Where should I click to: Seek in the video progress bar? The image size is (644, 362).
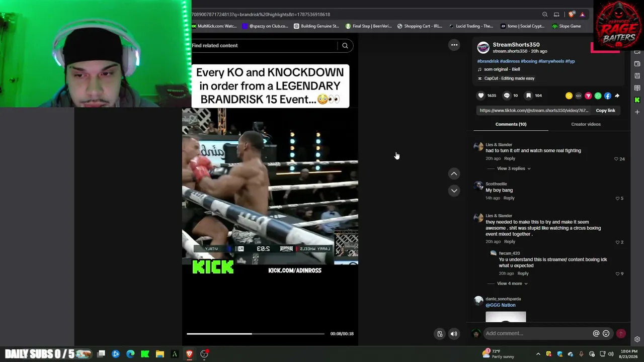[x=256, y=334]
